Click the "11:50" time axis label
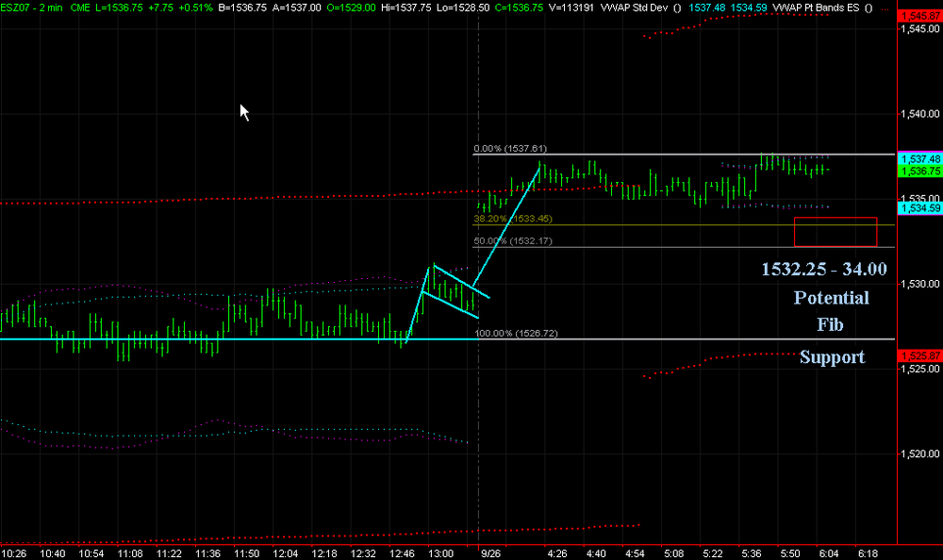Viewport: 943px width, 560px height. [x=246, y=553]
